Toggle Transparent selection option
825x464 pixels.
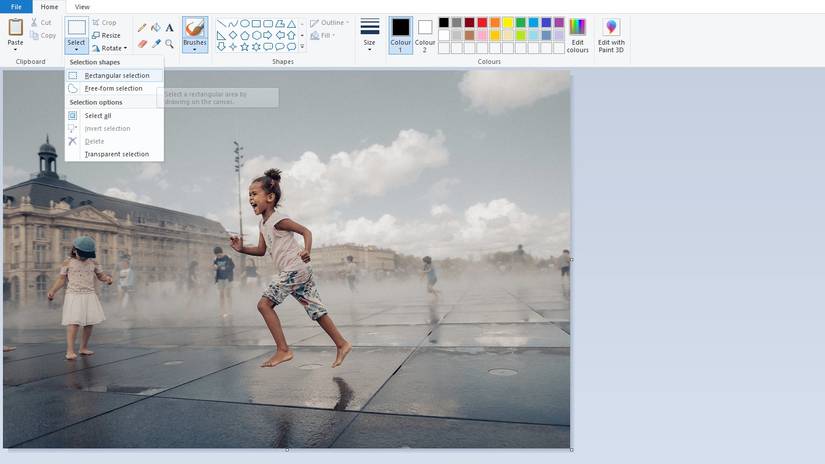click(x=116, y=154)
